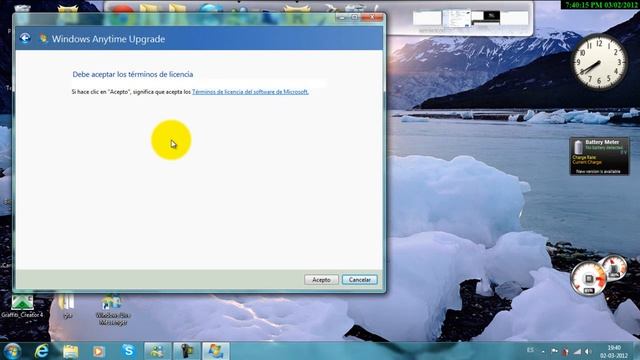Select Windows Anytime Upgrade taskbar button
Image resolution: width=640 pixels, height=360 pixels.
point(216,351)
